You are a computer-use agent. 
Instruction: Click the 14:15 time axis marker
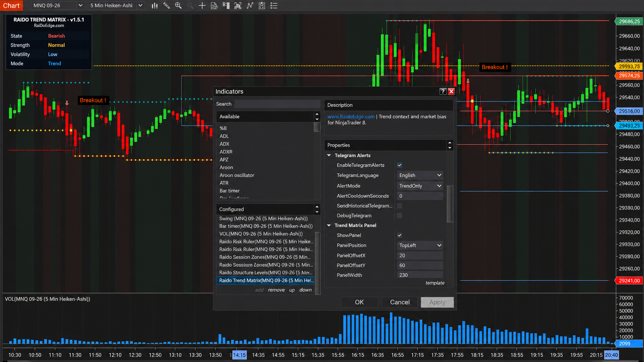239,355
